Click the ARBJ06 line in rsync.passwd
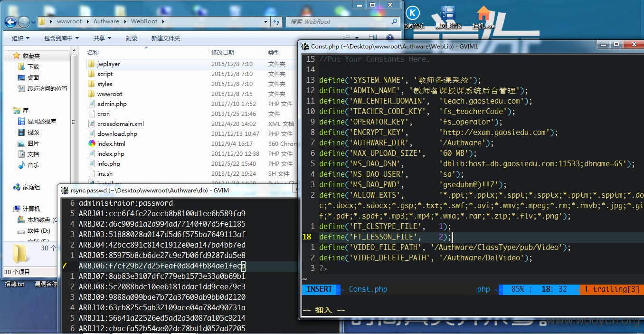 pos(162,266)
